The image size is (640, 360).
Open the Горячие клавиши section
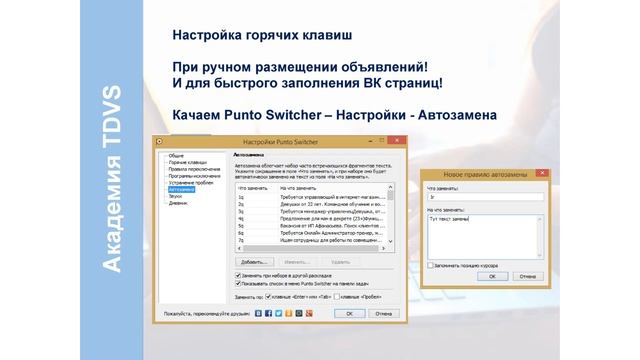pos(187,162)
